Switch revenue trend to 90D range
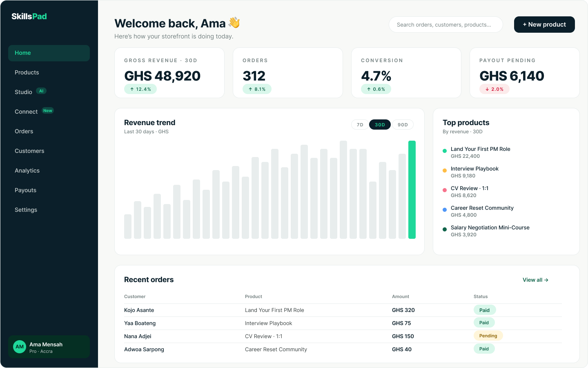 point(403,125)
